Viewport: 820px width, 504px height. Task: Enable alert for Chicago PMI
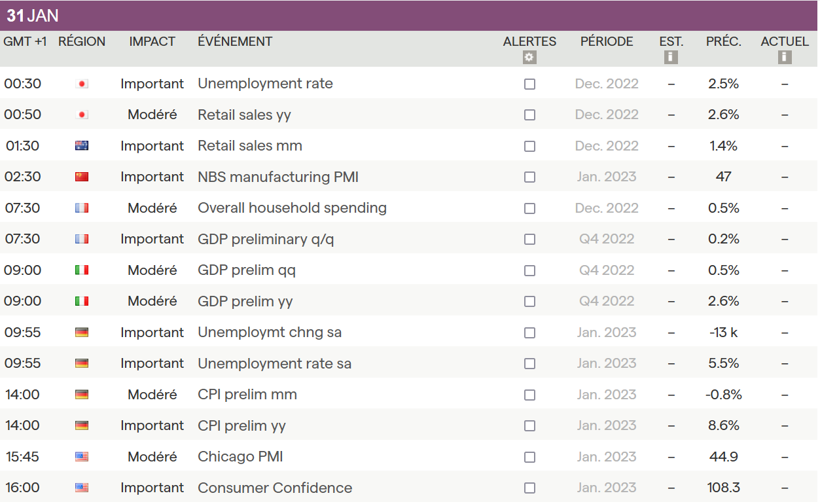pyautogui.click(x=529, y=457)
